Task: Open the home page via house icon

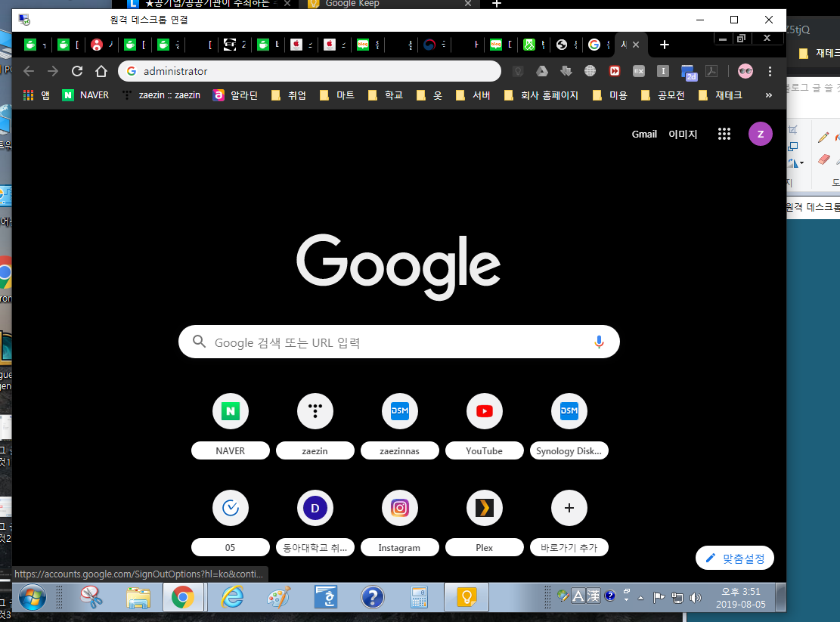Action: point(101,71)
